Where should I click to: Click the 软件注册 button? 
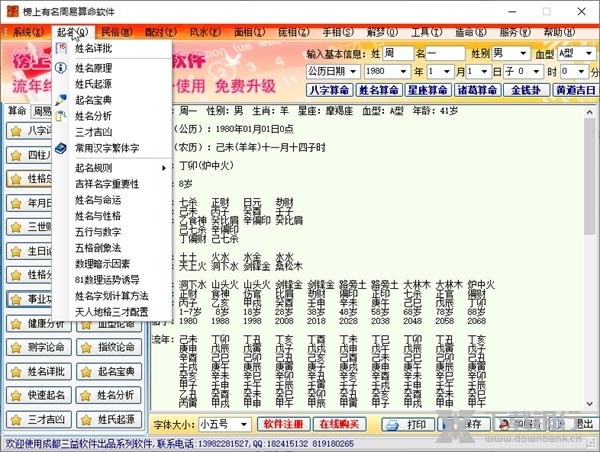coord(284,424)
